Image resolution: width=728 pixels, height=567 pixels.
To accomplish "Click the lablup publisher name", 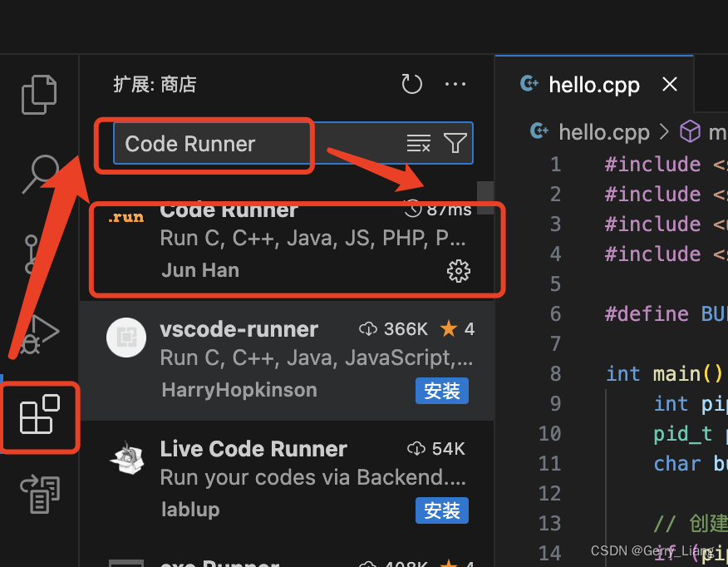I will (190, 510).
